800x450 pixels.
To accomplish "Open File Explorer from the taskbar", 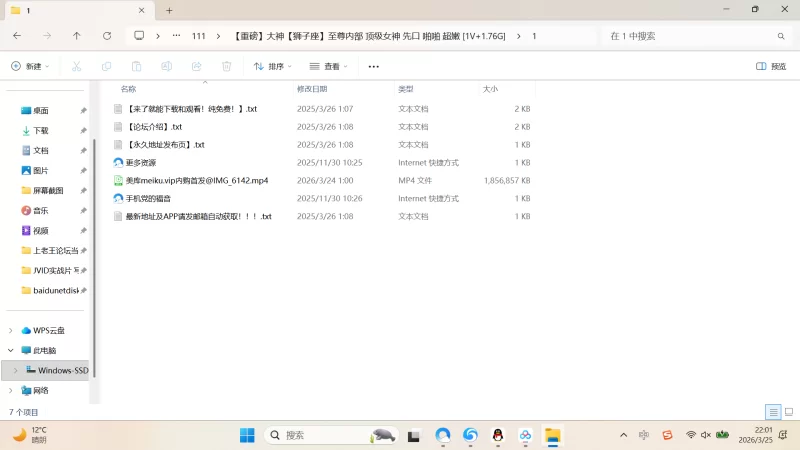I will coord(551,435).
